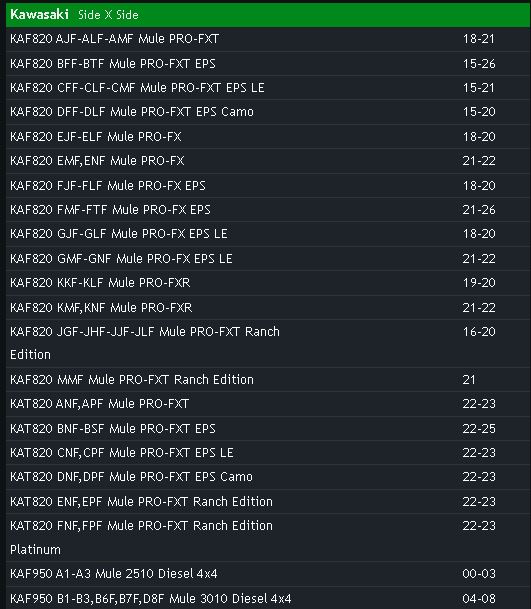531x609 pixels.
Task: Select KAF820 DFF-DLF Mule PRO-FXT EPS Camo
Action: pyautogui.click(x=268, y=112)
